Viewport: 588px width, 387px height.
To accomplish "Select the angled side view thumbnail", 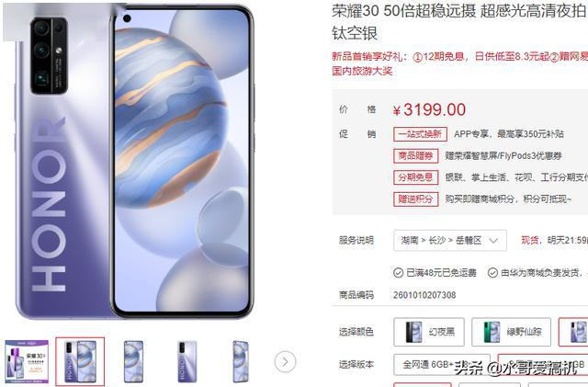I will [240, 361].
